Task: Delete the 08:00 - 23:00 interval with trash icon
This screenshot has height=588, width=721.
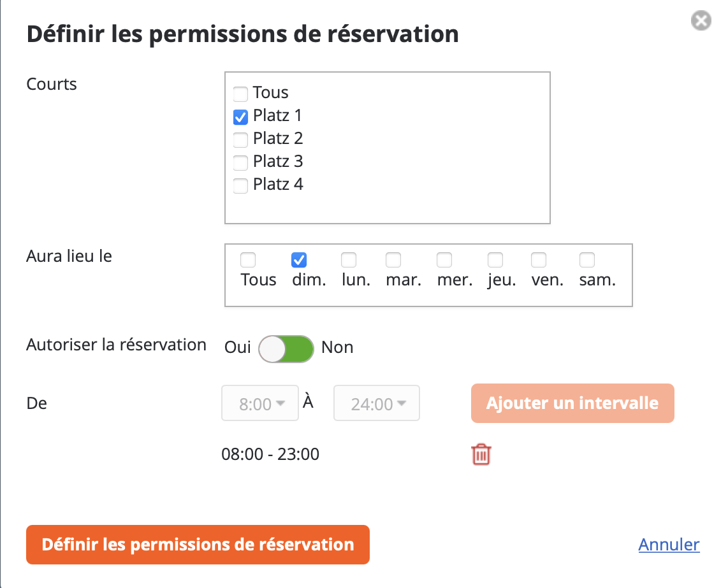Action: click(481, 455)
